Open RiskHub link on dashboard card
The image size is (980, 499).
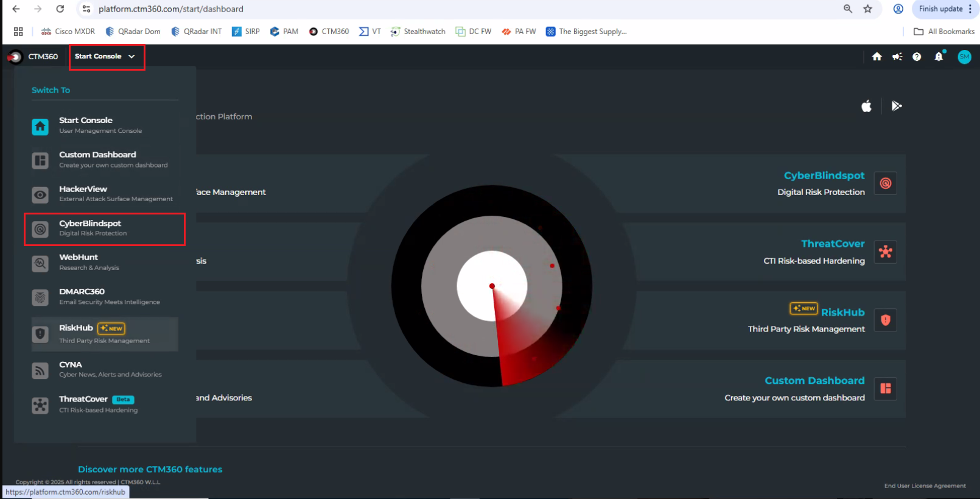(843, 313)
